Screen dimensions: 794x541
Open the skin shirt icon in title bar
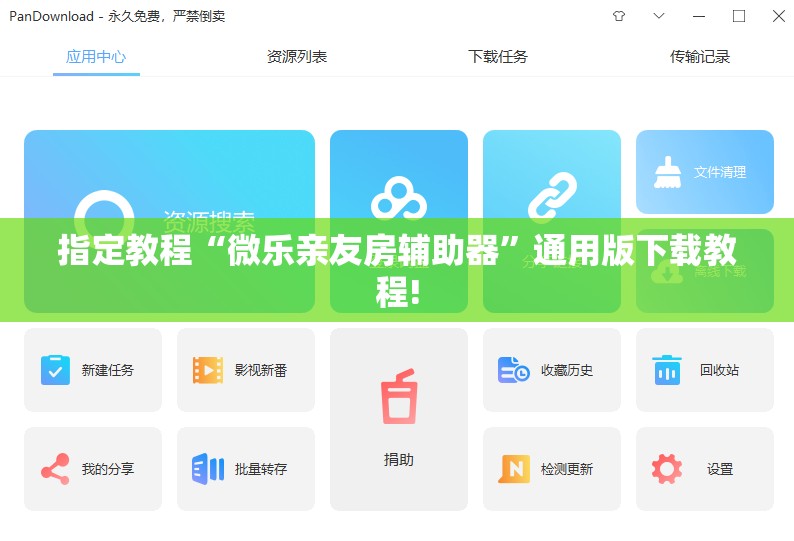click(x=619, y=16)
